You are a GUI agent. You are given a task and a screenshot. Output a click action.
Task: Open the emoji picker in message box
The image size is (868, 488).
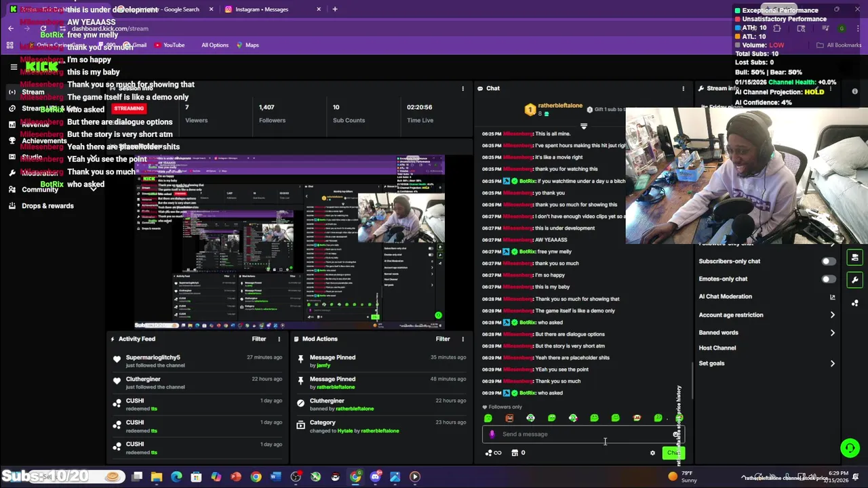coord(675,434)
